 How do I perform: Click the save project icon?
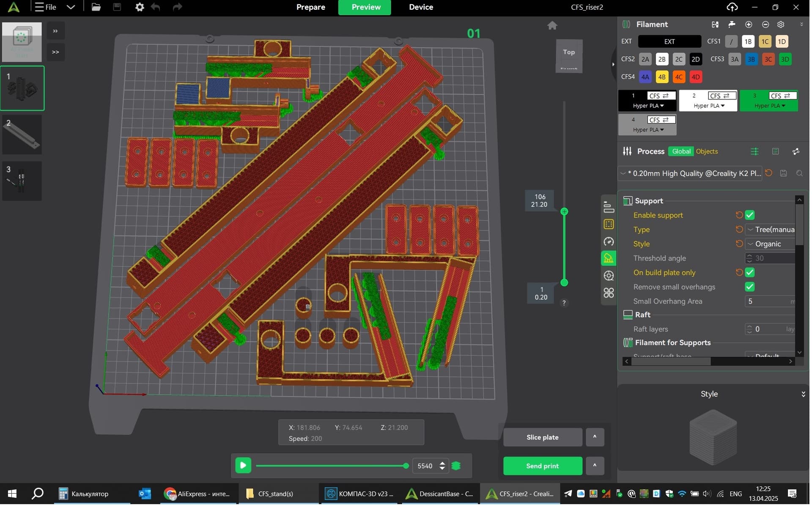117,7
